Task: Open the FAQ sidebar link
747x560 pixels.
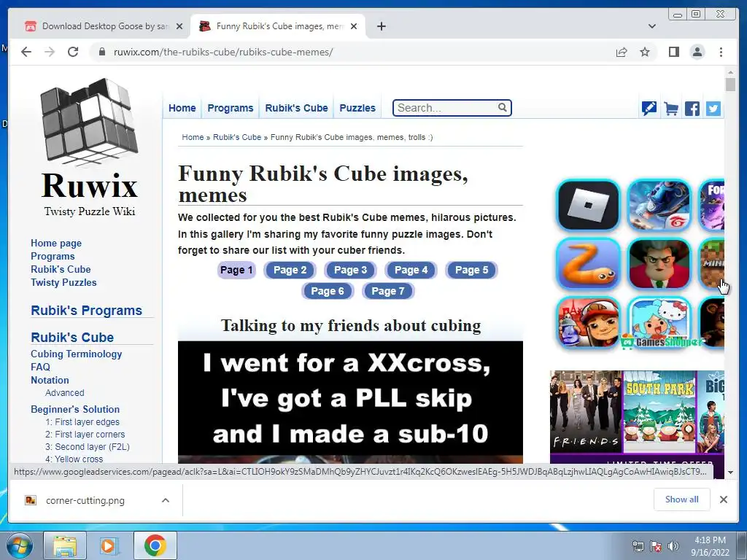Action: click(x=40, y=367)
